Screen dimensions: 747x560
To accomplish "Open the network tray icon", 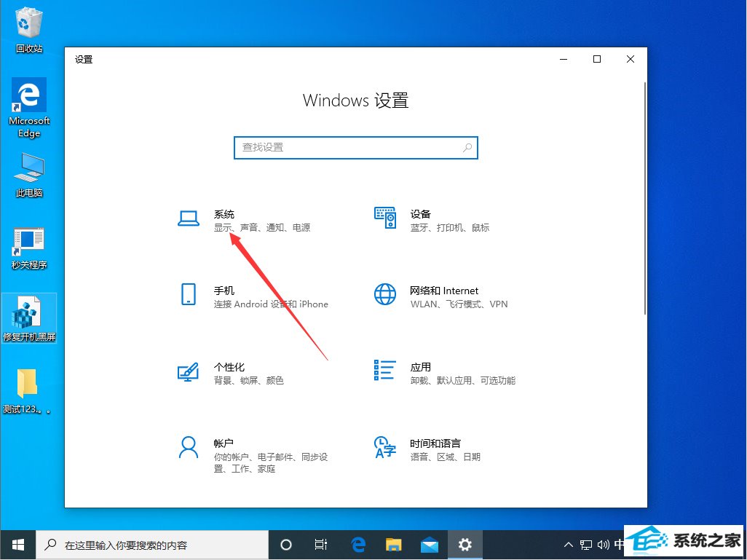I will tap(586, 545).
